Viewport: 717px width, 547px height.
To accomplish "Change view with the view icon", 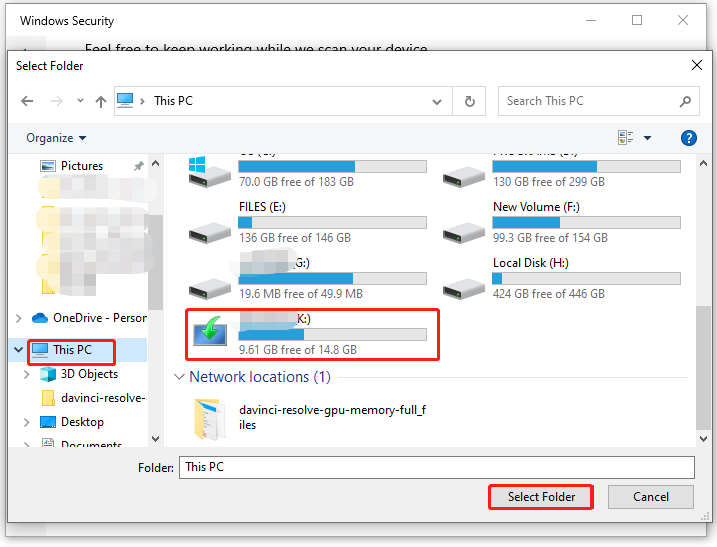I will coord(625,137).
